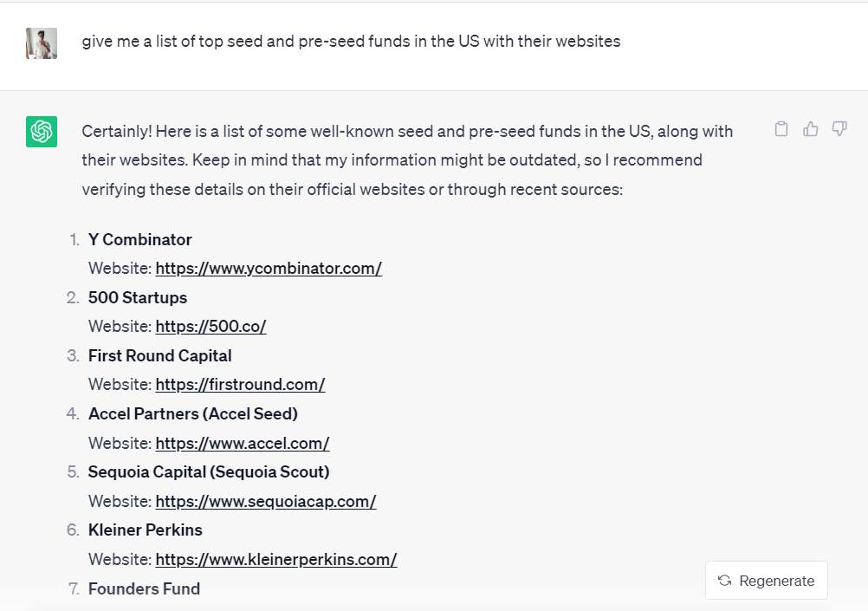Click the Founders Fund list heading
This screenshot has width=868, height=611.
pyautogui.click(x=144, y=588)
